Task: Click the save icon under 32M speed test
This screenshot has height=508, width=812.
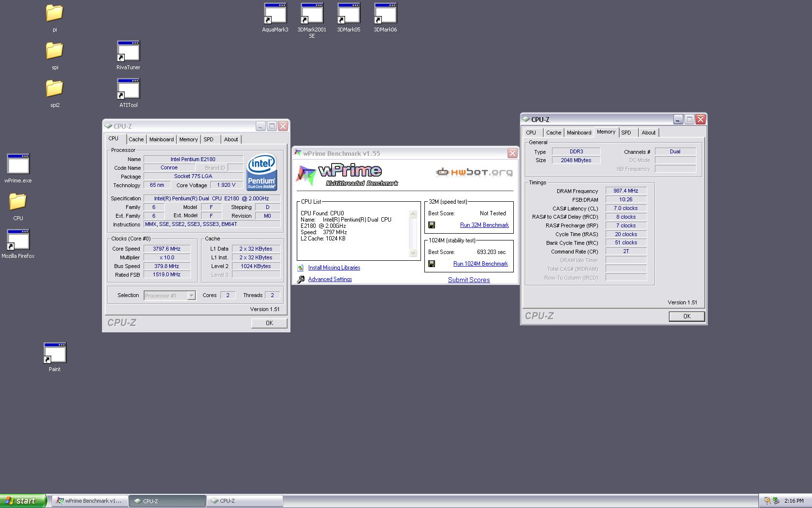Action: [432, 225]
